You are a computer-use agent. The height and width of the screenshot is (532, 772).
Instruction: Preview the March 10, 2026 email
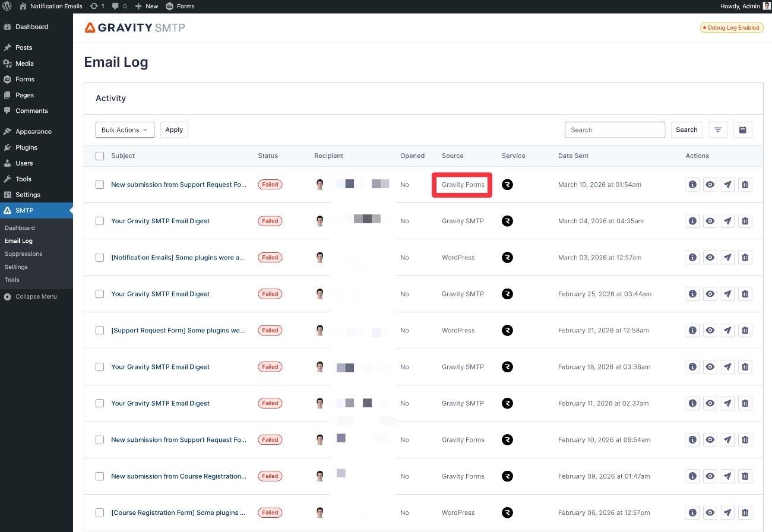[x=710, y=185]
